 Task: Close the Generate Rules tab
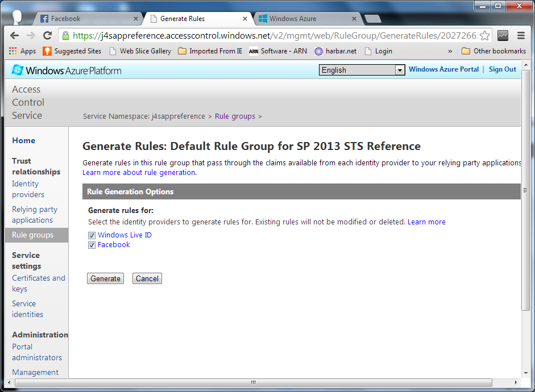[245, 19]
